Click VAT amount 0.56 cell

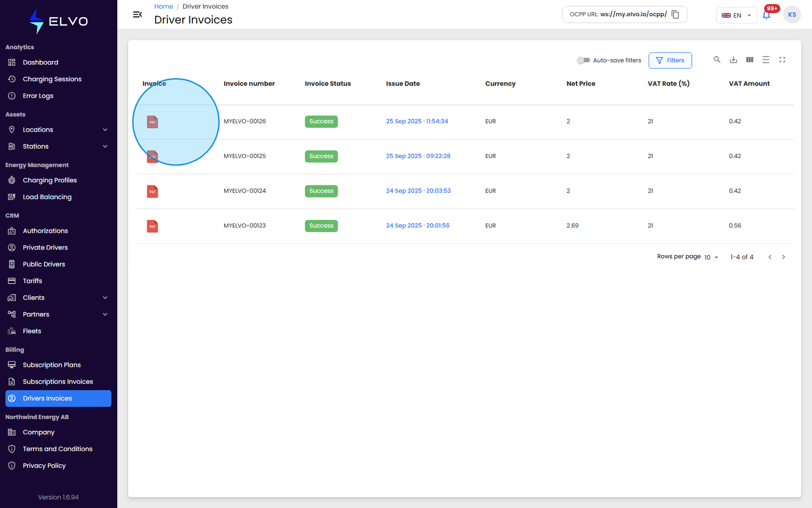(x=735, y=226)
